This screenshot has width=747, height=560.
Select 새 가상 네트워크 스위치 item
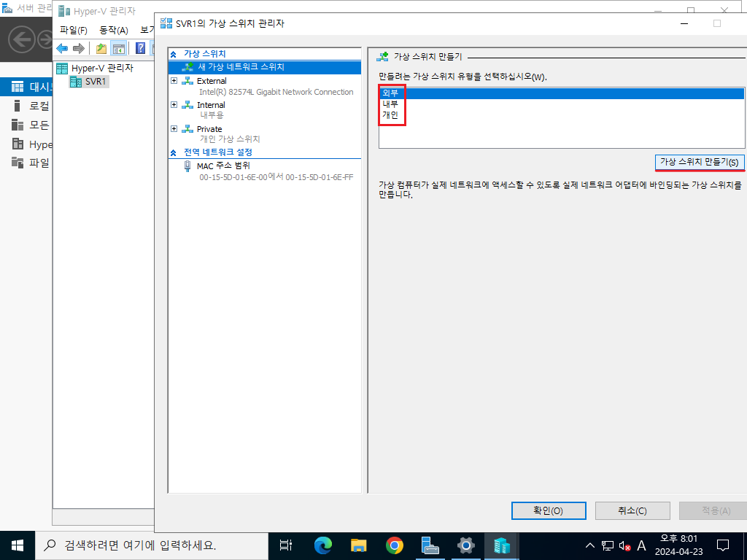click(265, 67)
